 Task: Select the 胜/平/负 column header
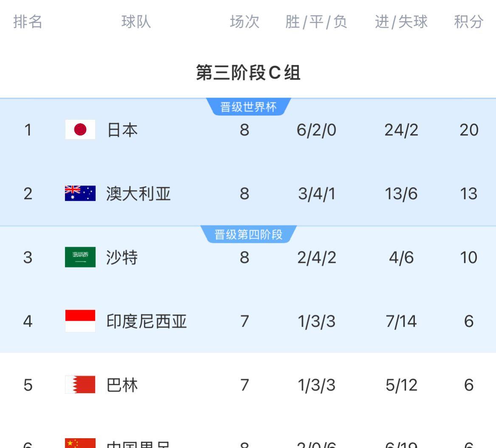pos(316,22)
